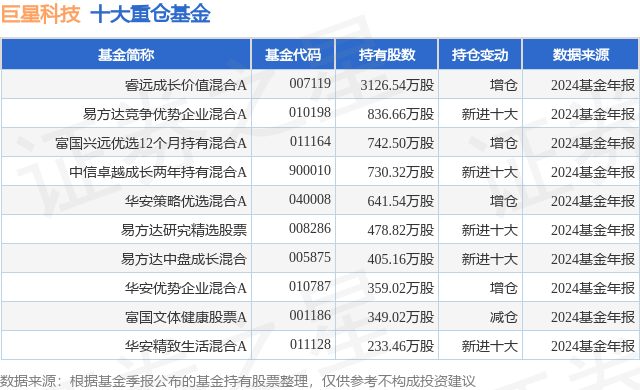Click the 持仓变动 column header
640x390 pixels.
480,55
